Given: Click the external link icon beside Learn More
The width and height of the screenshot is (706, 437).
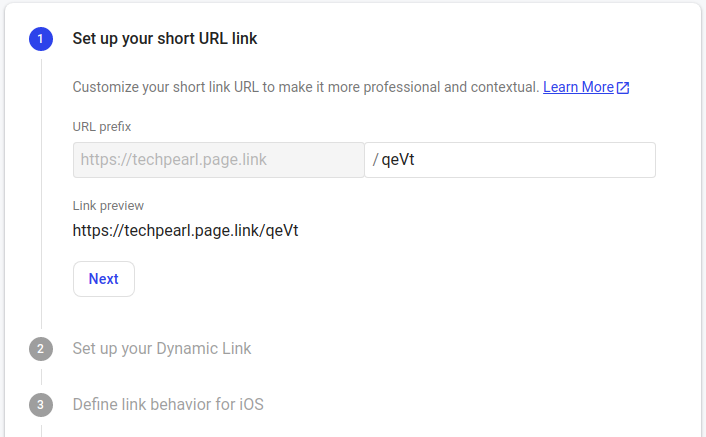Looking at the screenshot, I should 623,87.
